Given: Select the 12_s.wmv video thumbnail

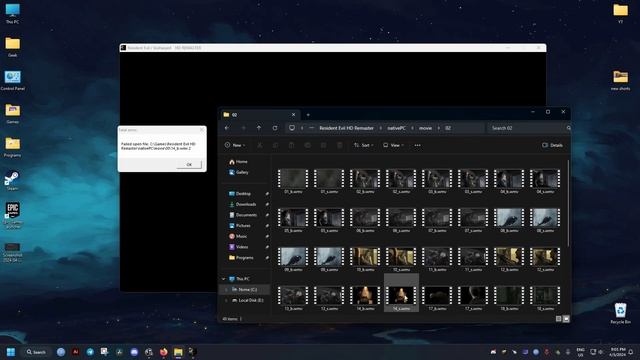Looking at the screenshot, I should pyautogui.click(x=545, y=259).
